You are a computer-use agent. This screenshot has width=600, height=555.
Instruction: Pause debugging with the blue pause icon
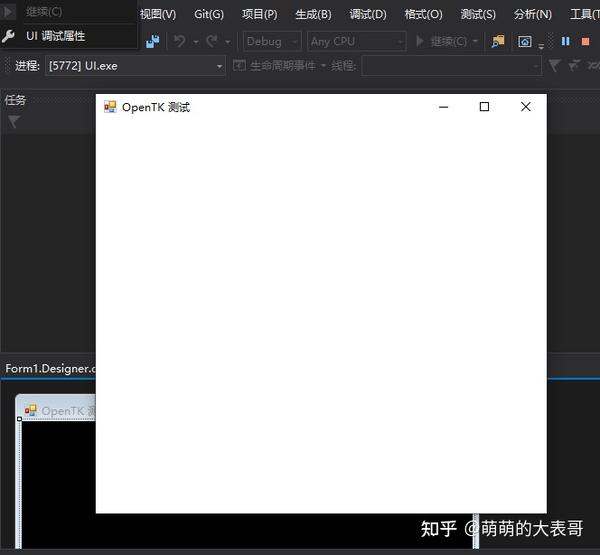(x=566, y=41)
